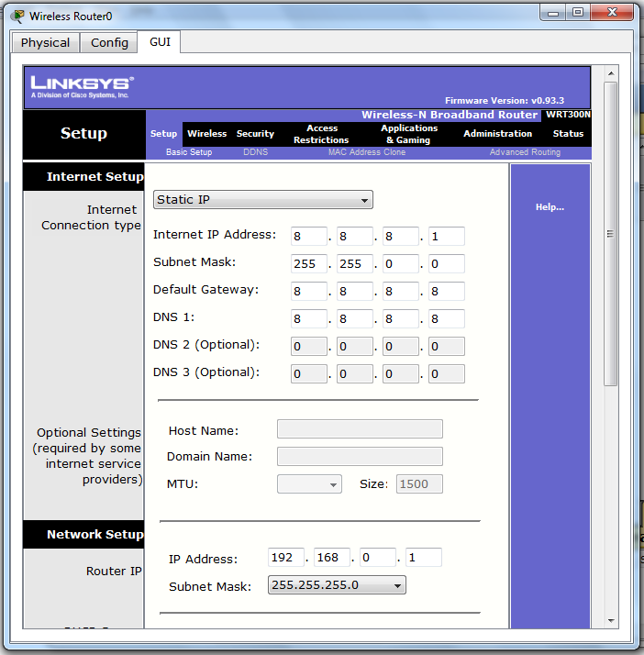
Task: Go to the Basic Setup sub-page
Action: (189, 152)
